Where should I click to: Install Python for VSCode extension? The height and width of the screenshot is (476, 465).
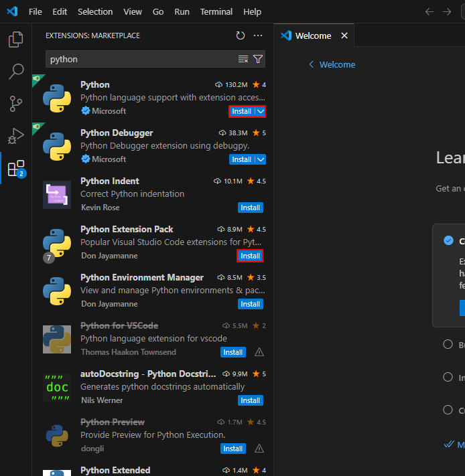tap(233, 352)
